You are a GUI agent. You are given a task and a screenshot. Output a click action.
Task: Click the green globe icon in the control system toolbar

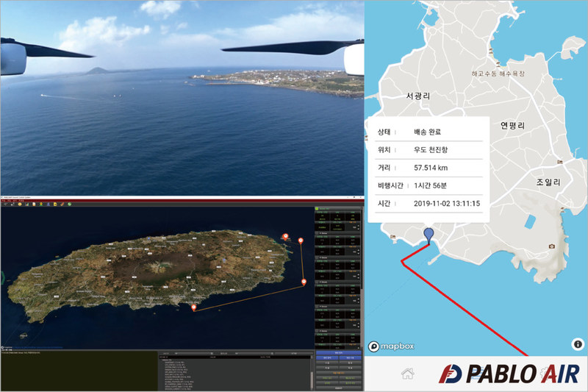(x=69, y=204)
